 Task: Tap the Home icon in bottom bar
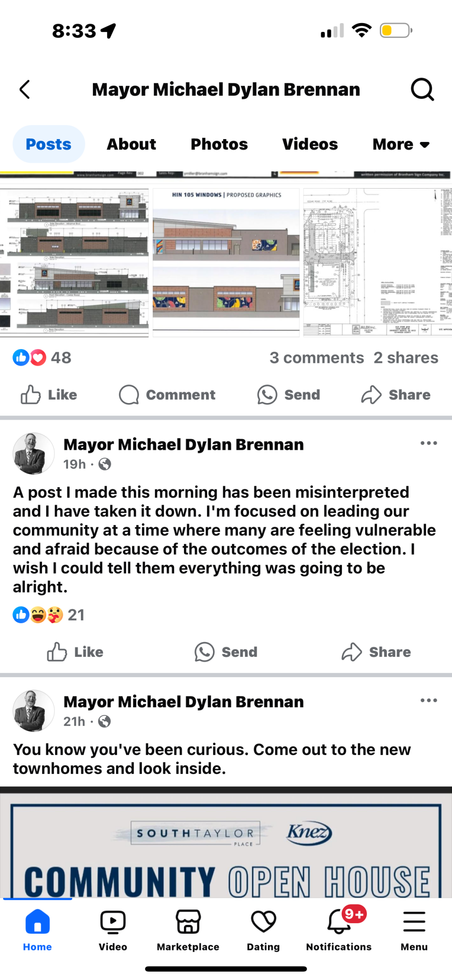pyautogui.click(x=37, y=923)
